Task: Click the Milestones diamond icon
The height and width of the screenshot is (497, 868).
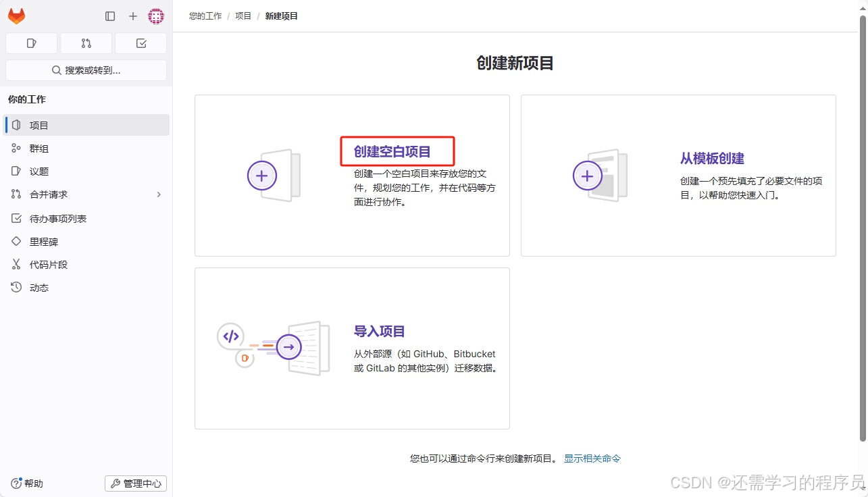Action: click(x=16, y=241)
